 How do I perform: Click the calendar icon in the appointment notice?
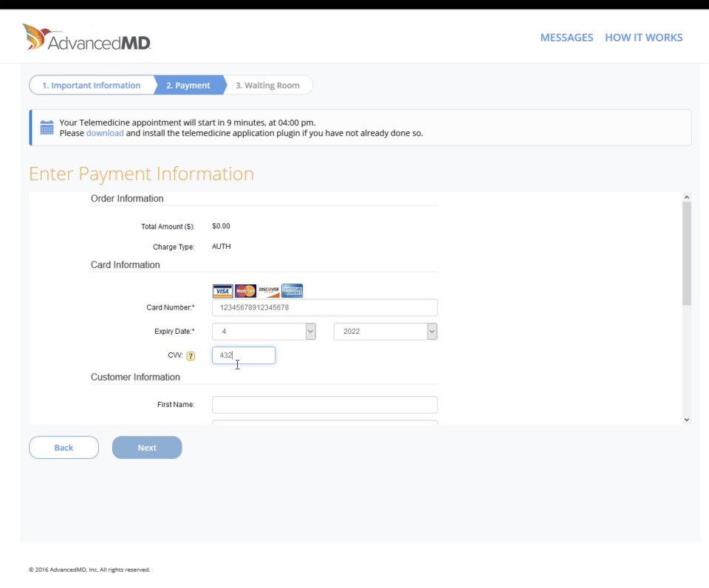(x=45, y=127)
